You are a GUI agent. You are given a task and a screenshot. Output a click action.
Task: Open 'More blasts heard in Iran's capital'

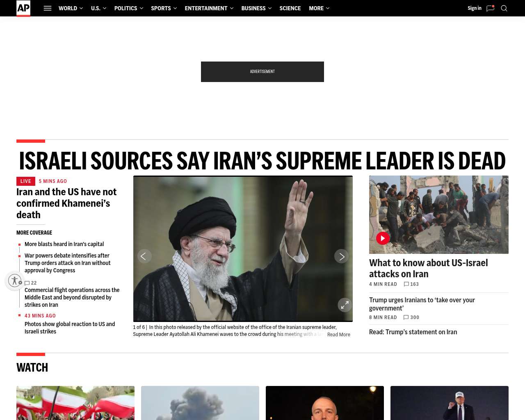(64, 244)
